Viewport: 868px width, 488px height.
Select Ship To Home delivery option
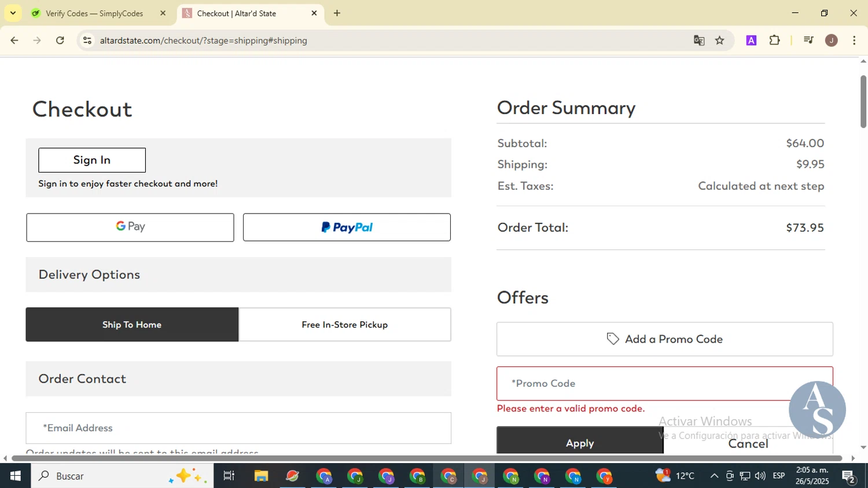pos(132,325)
